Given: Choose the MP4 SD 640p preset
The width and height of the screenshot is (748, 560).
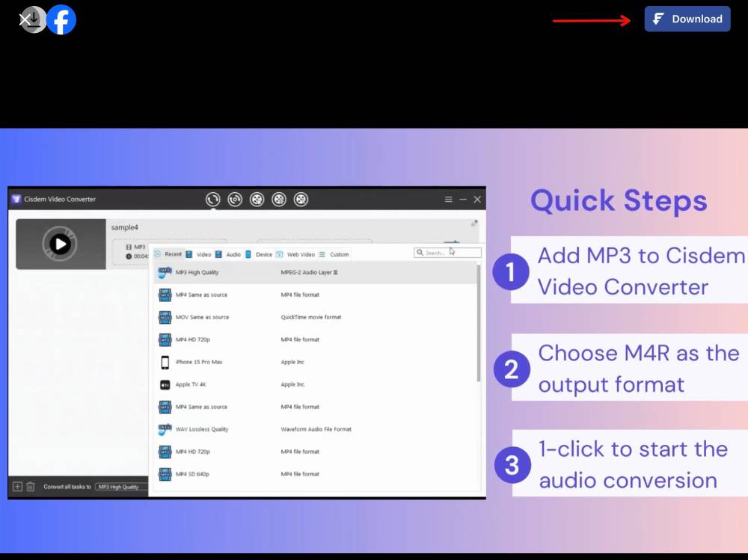Looking at the screenshot, I should pos(315,474).
